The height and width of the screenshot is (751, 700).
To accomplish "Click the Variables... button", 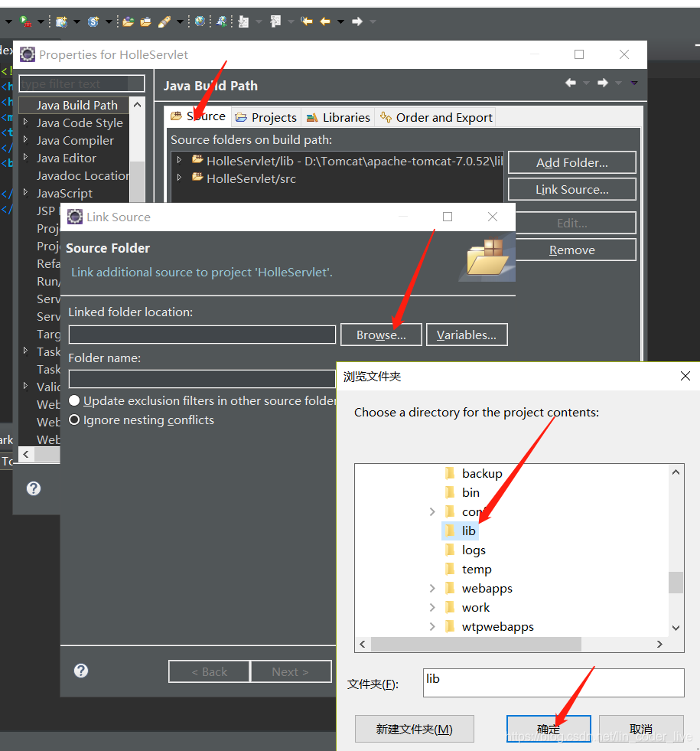I will [467, 335].
